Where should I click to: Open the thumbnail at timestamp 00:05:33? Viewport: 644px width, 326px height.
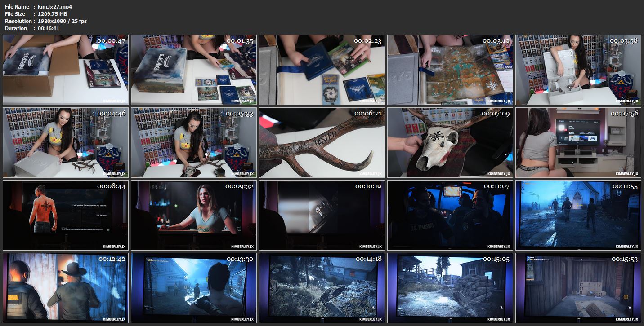194,142
